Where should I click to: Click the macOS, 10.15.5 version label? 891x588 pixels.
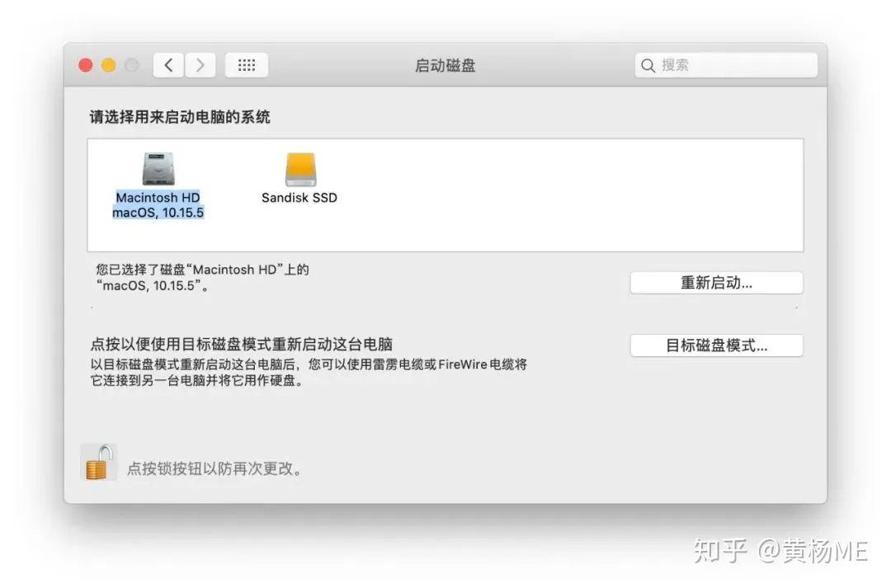click(158, 213)
